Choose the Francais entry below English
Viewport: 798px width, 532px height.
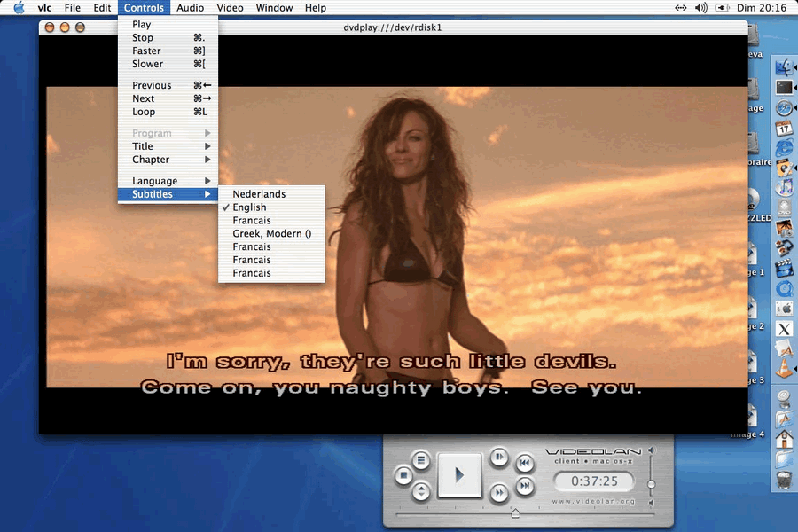click(272, 221)
